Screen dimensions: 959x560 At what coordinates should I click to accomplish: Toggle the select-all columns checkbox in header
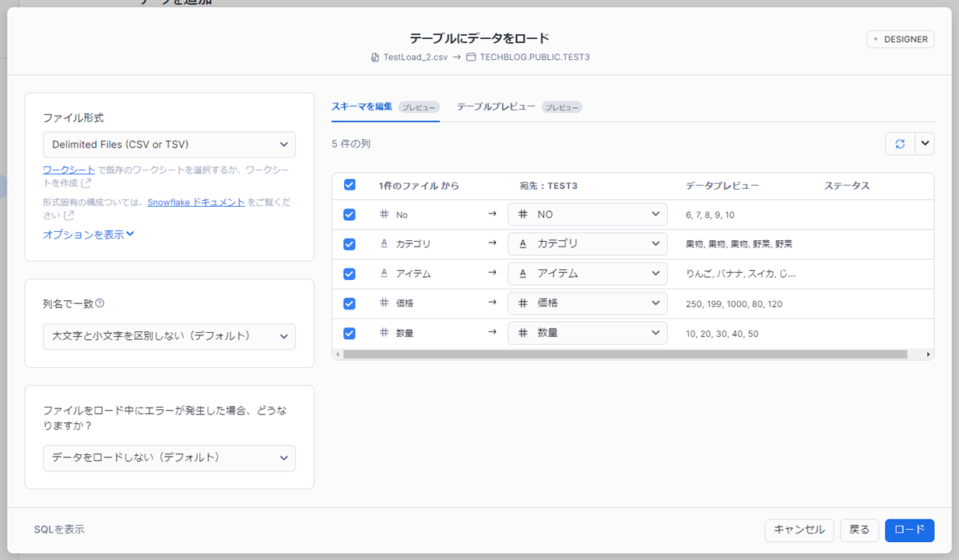(x=350, y=185)
